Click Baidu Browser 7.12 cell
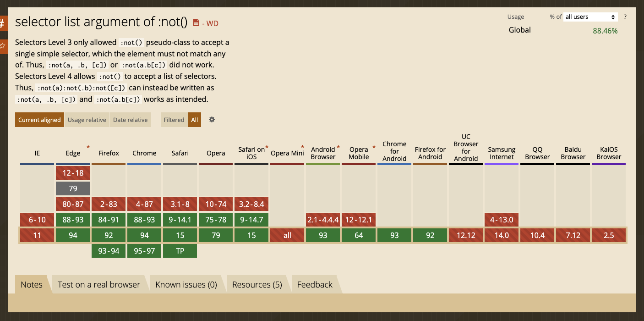Viewport: 644px width, 321px height. click(x=573, y=235)
